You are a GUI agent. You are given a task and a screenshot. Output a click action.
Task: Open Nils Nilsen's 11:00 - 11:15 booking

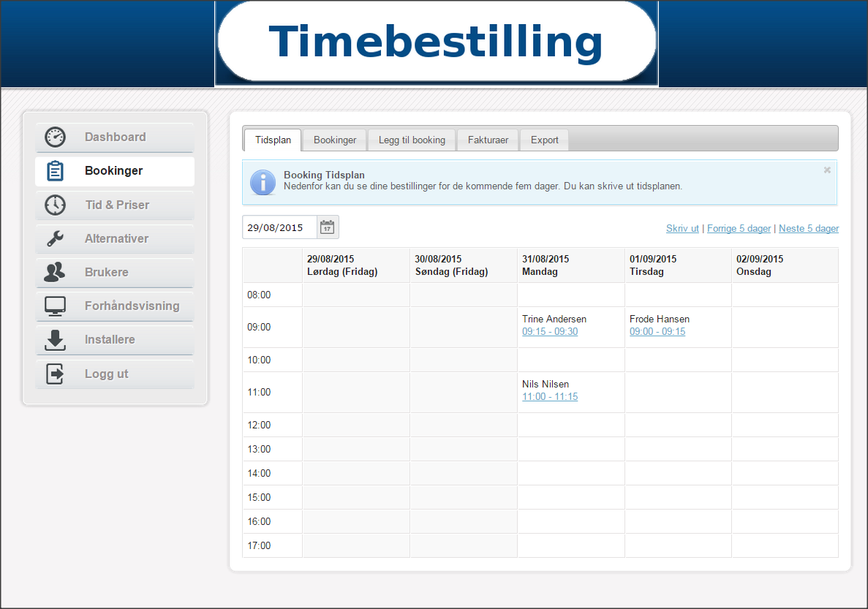pyautogui.click(x=550, y=397)
